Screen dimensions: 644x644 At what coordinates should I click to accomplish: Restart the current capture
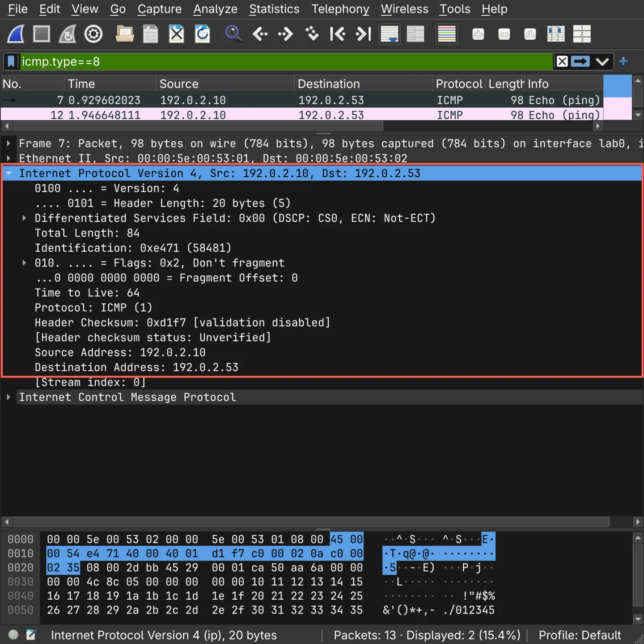point(68,34)
